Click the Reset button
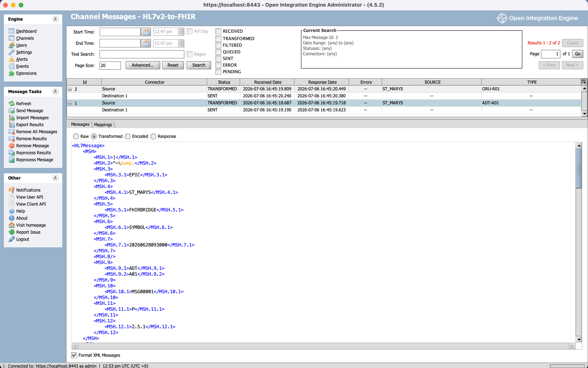 coord(173,65)
